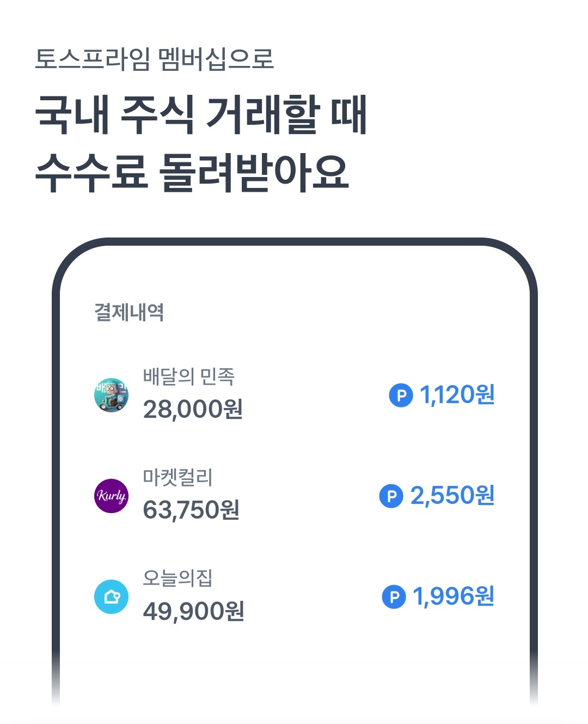Tap the 수수료 돌려받아요 headline line
The height and width of the screenshot is (724, 588).
tap(192, 172)
